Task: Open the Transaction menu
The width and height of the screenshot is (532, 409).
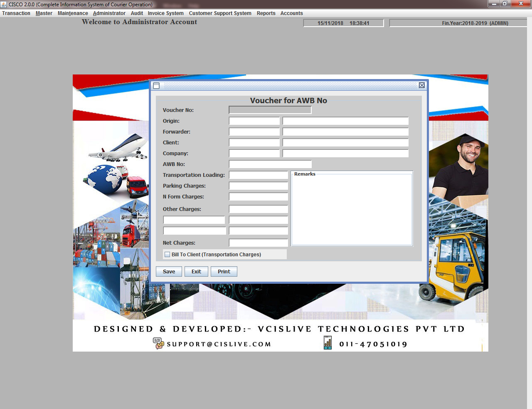Action: click(16, 13)
